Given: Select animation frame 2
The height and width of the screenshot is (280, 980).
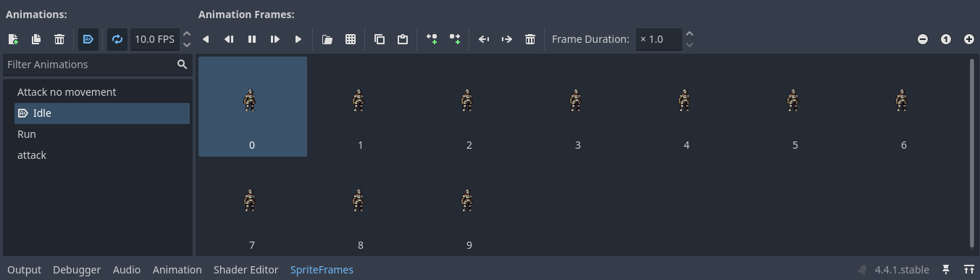Looking at the screenshot, I should pos(469,107).
